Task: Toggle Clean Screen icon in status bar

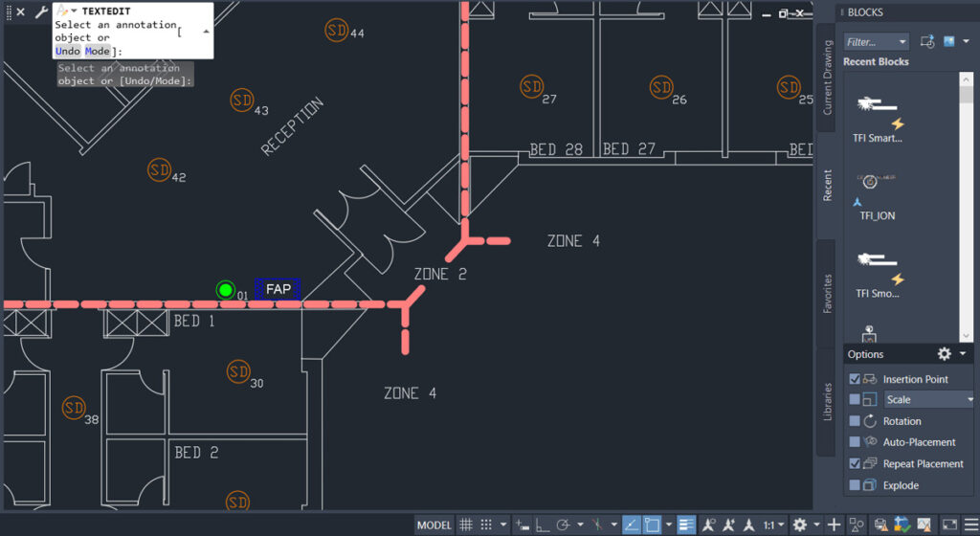Action: tap(949, 525)
